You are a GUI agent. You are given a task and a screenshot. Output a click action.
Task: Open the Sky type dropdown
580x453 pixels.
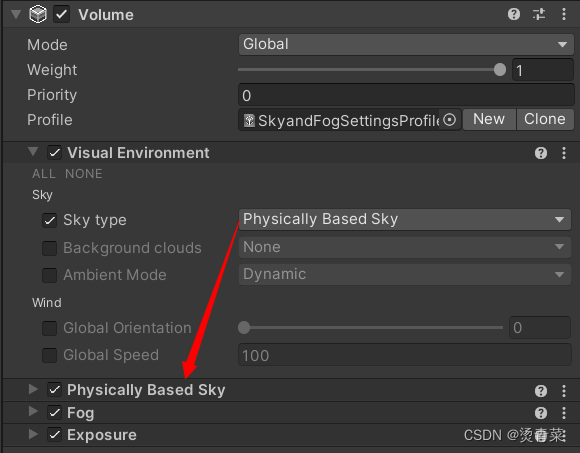tap(405, 219)
